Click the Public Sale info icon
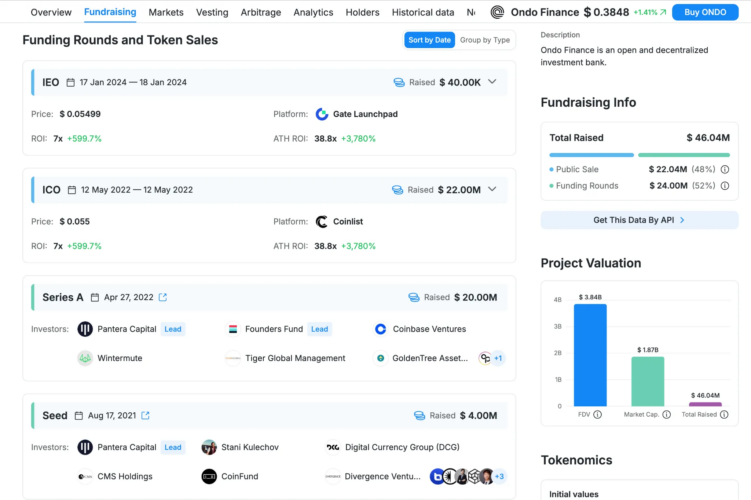Viewport: 751px width, 500px height. (x=725, y=169)
